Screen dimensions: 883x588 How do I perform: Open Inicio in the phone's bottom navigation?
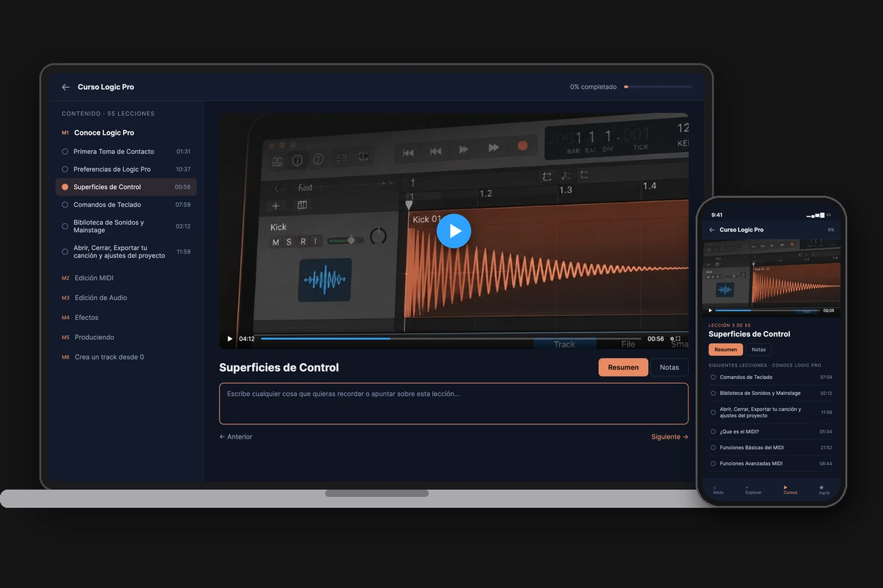tap(718, 490)
